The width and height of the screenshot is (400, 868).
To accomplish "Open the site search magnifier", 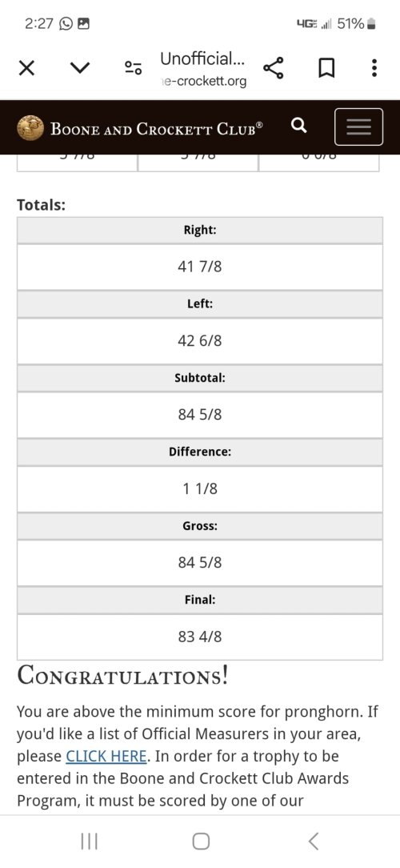I will pos(298,127).
